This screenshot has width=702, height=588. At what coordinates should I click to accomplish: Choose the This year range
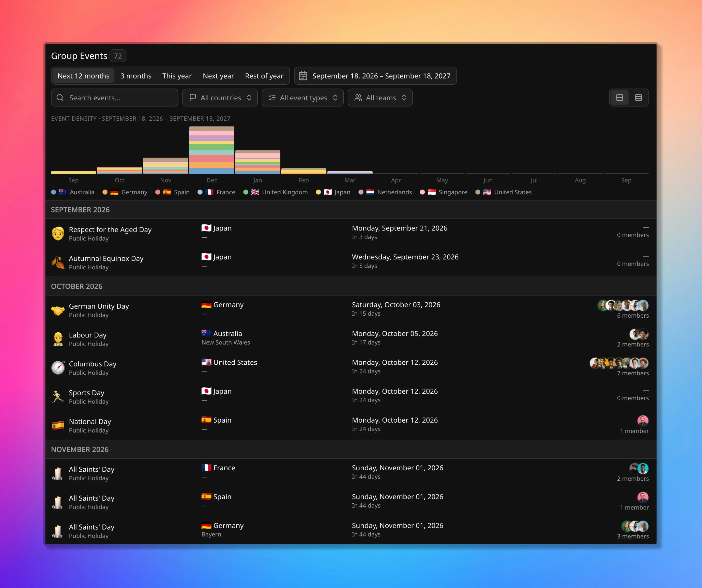pos(177,76)
